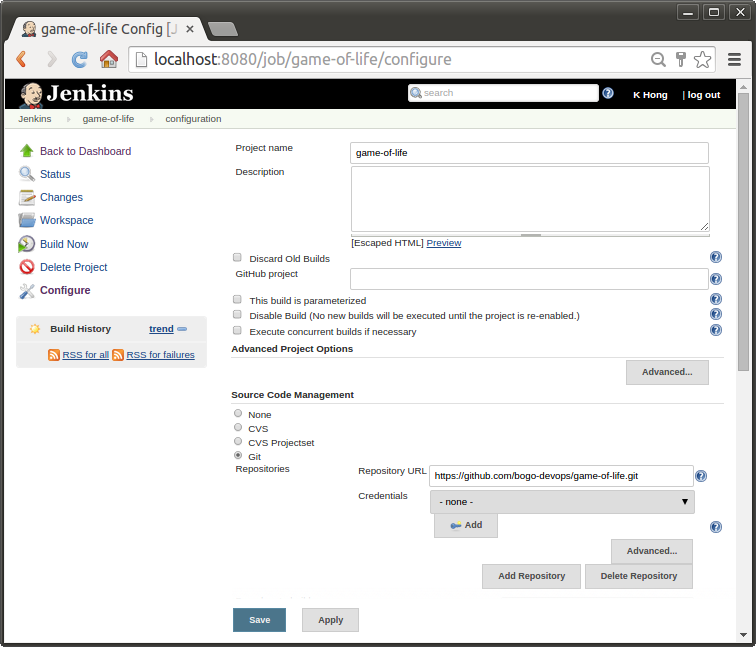The width and height of the screenshot is (756, 647).
Task: Click the K Hong user link
Action: click(x=650, y=95)
